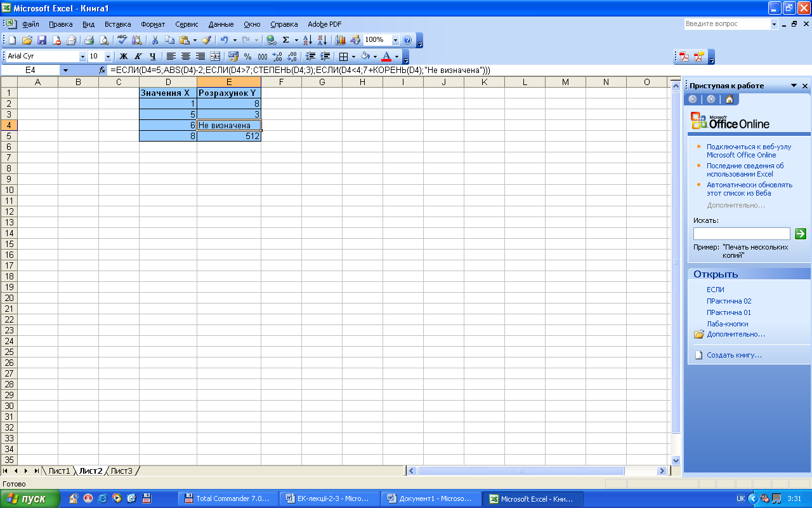Click the red Font Color A swatch
The height and width of the screenshot is (508, 812).
[386, 57]
